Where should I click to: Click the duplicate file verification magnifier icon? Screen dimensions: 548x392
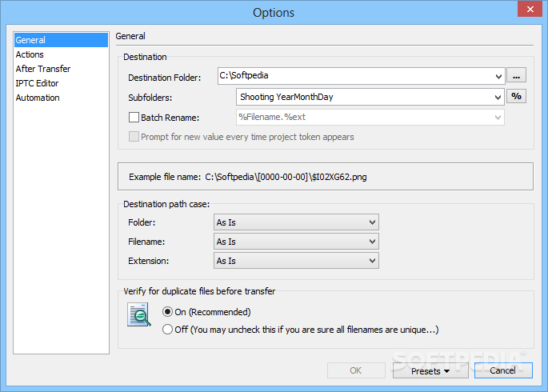point(139,314)
